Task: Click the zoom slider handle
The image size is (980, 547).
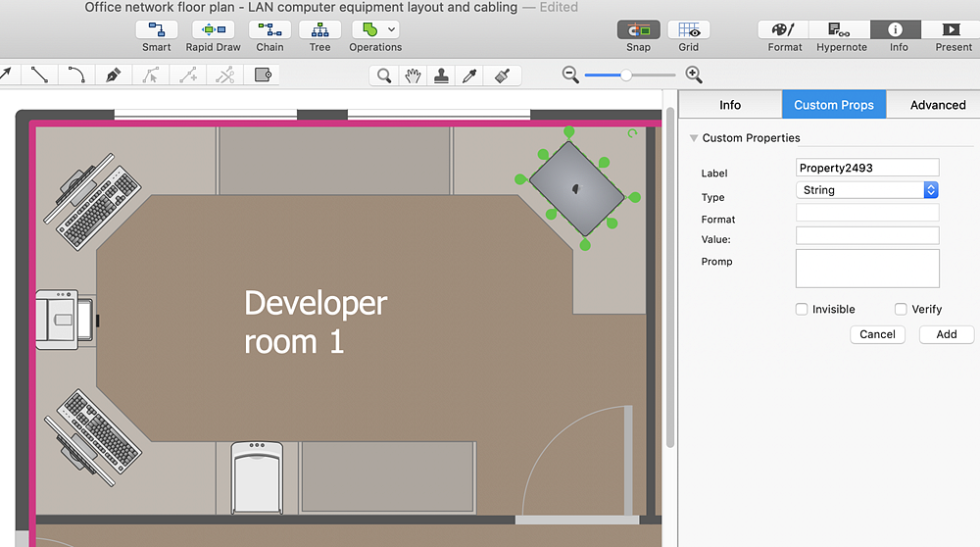Action: click(625, 75)
